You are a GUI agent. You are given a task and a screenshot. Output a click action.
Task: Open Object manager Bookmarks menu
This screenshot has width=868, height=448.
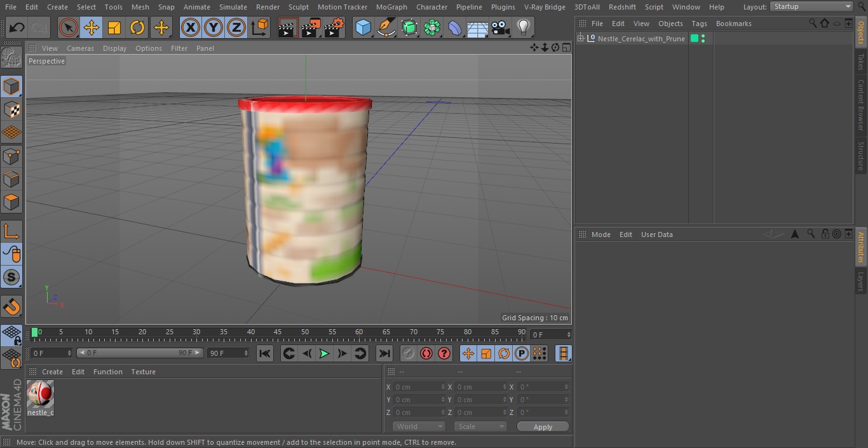coord(733,24)
